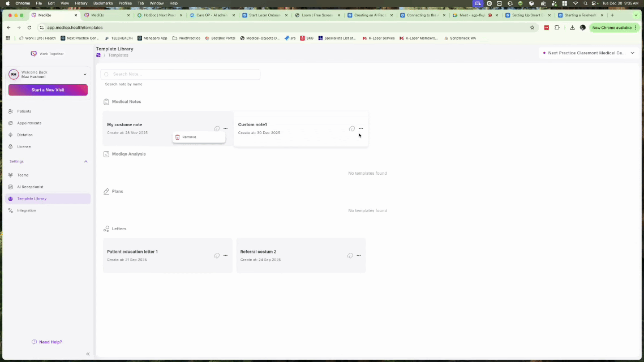
Task: Open macOS Spotlight search icon
Action: click(x=585, y=3)
